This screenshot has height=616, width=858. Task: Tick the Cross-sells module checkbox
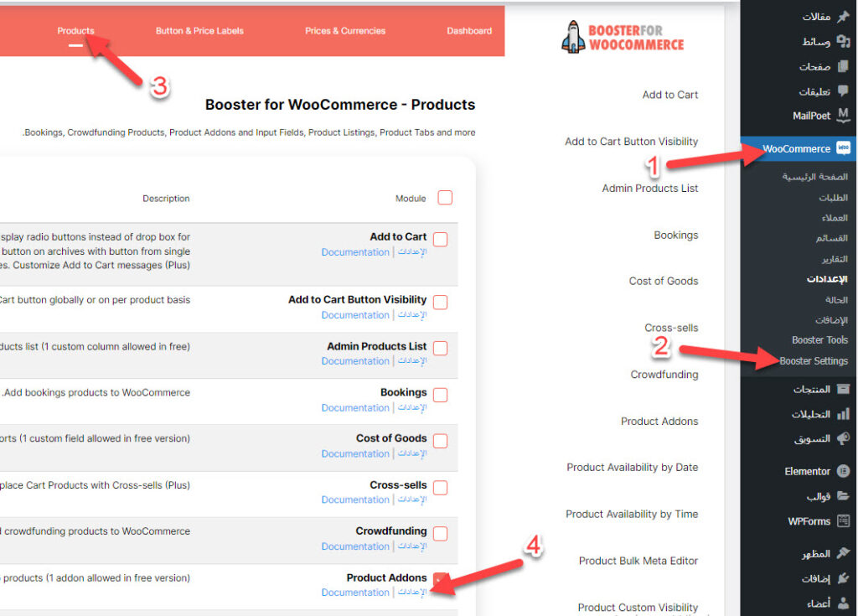(x=441, y=488)
